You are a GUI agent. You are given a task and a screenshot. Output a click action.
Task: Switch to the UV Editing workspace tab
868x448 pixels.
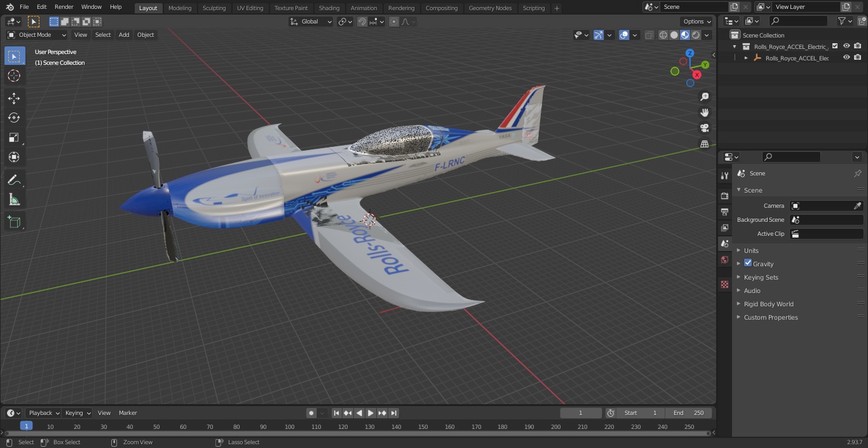[x=250, y=8]
